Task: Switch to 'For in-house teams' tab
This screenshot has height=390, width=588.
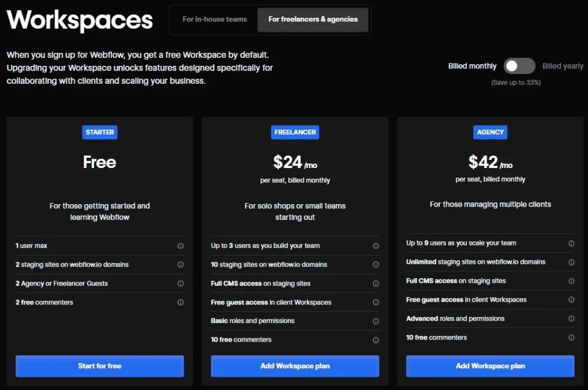Action: (x=215, y=19)
